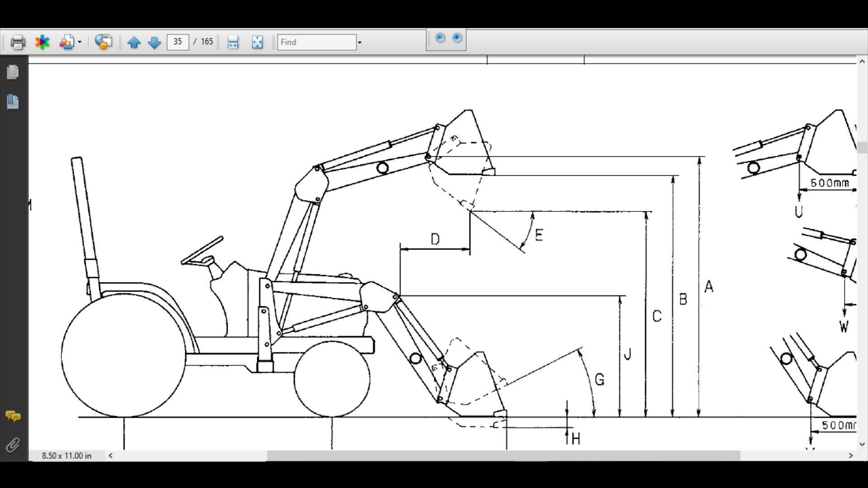This screenshot has height=488, width=868.
Task: Click the total page count 165
Action: click(207, 42)
